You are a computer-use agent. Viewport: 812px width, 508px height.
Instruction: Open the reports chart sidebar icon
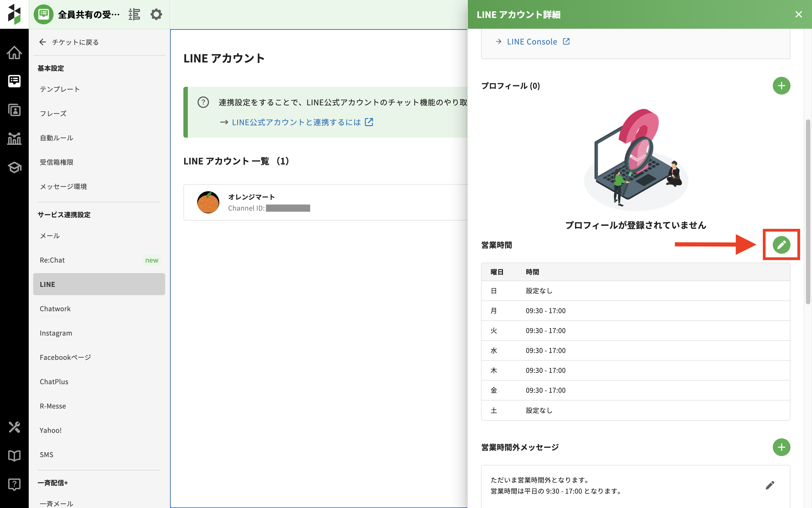[14, 138]
